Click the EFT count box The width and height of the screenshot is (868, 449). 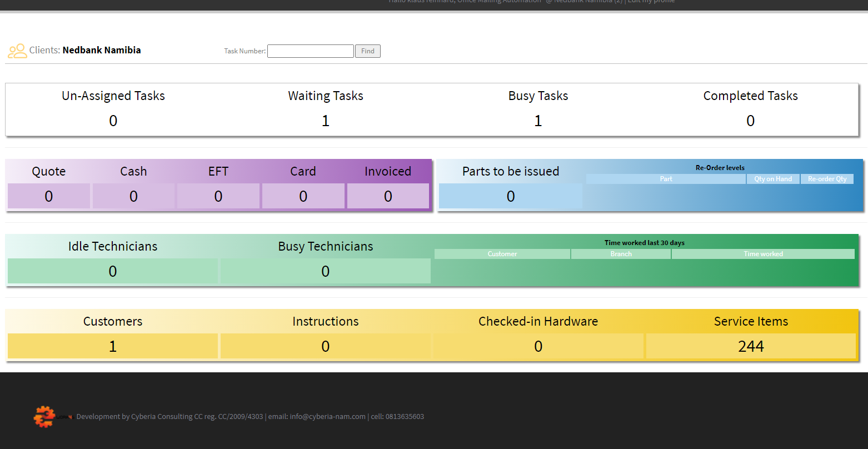(218, 196)
